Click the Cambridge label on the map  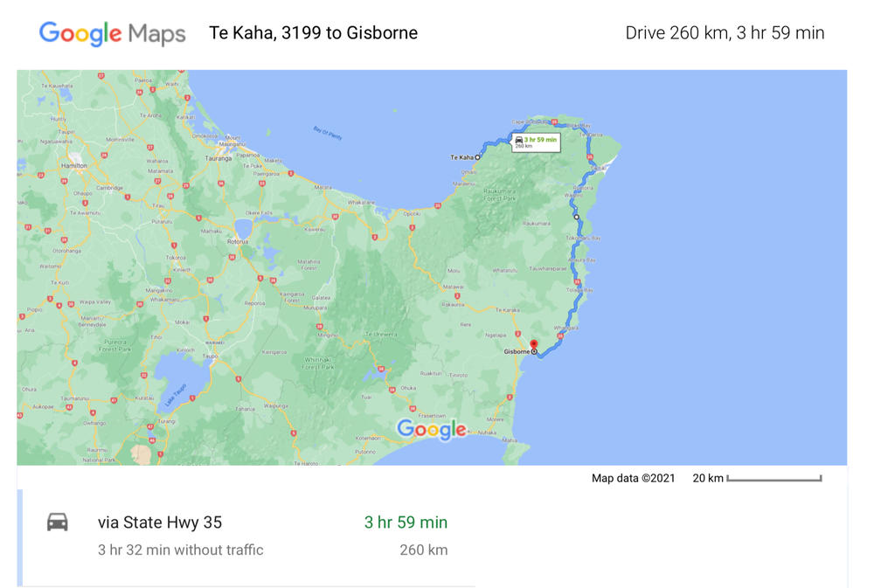[109, 188]
